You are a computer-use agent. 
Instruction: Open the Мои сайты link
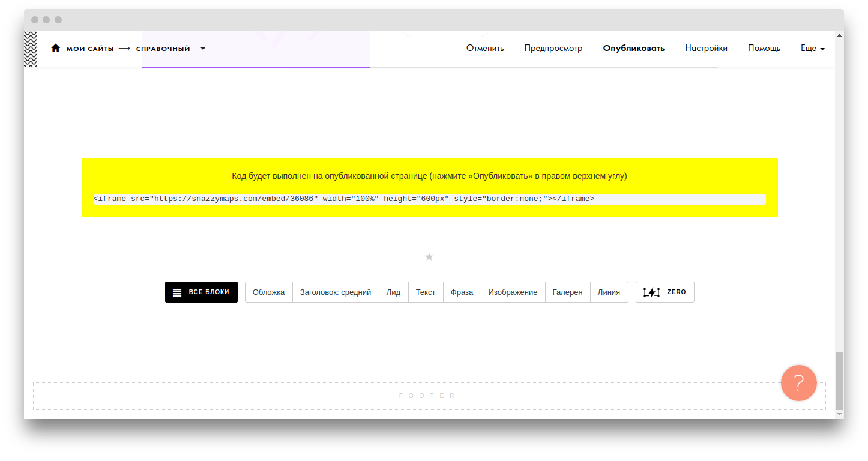(x=90, y=49)
